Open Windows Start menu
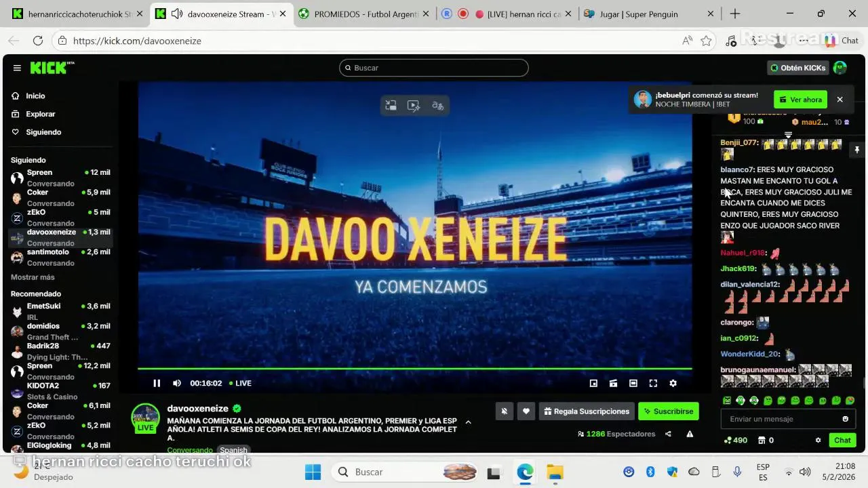868x488 pixels. [x=313, y=472]
